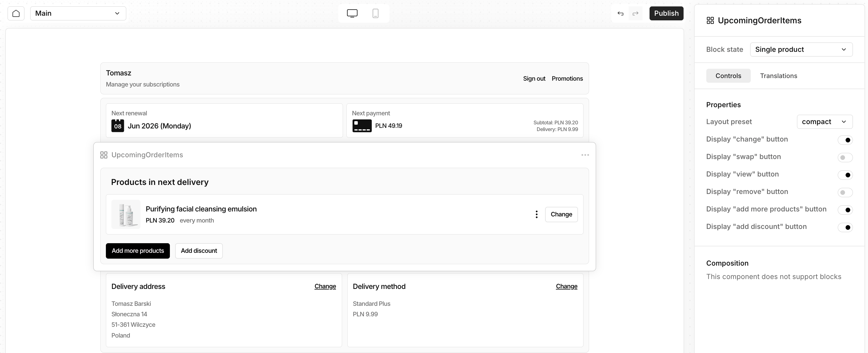Click the Jun 2026 (Monday) renewal date

point(159,126)
